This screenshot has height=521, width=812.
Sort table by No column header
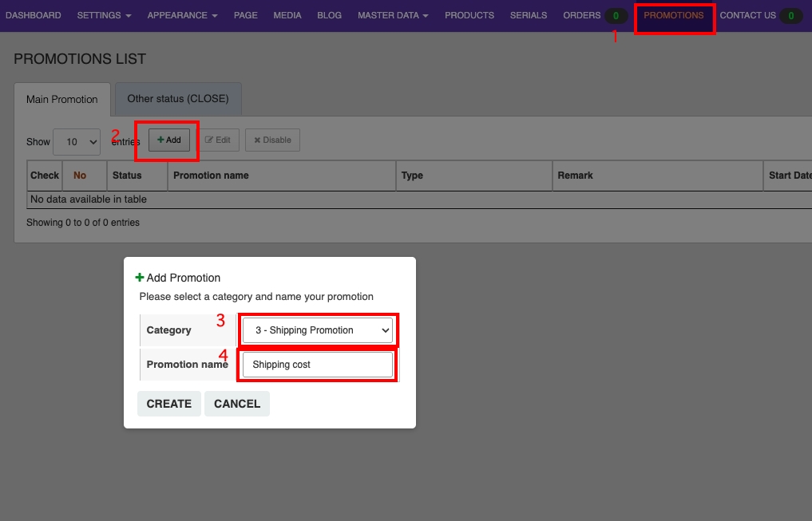tap(80, 176)
